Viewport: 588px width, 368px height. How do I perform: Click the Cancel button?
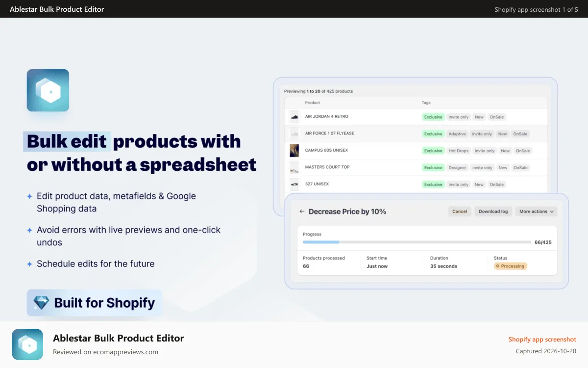460,211
